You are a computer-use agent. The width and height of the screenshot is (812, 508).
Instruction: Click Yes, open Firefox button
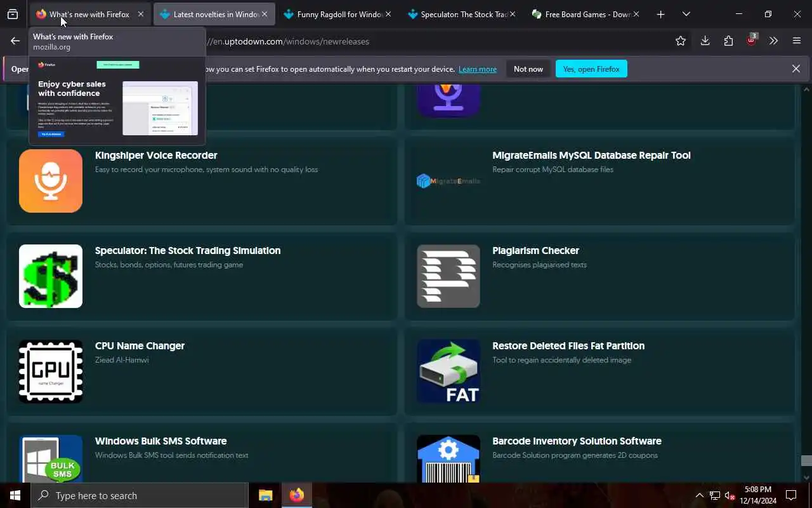click(591, 69)
